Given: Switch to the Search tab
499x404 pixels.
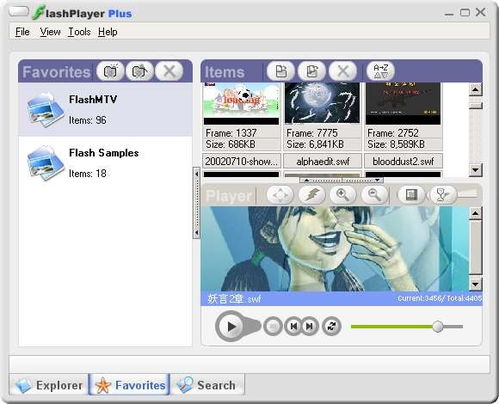Looking at the screenshot, I should (x=207, y=385).
